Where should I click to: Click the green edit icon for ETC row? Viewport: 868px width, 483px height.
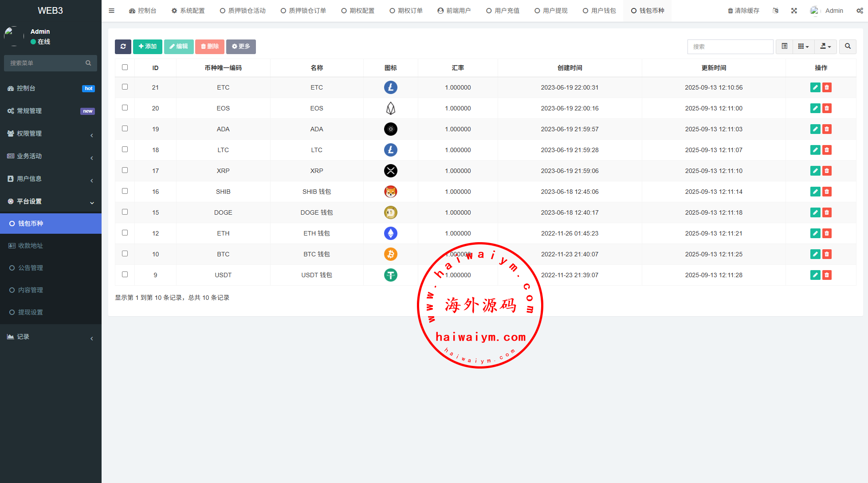click(815, 87)
